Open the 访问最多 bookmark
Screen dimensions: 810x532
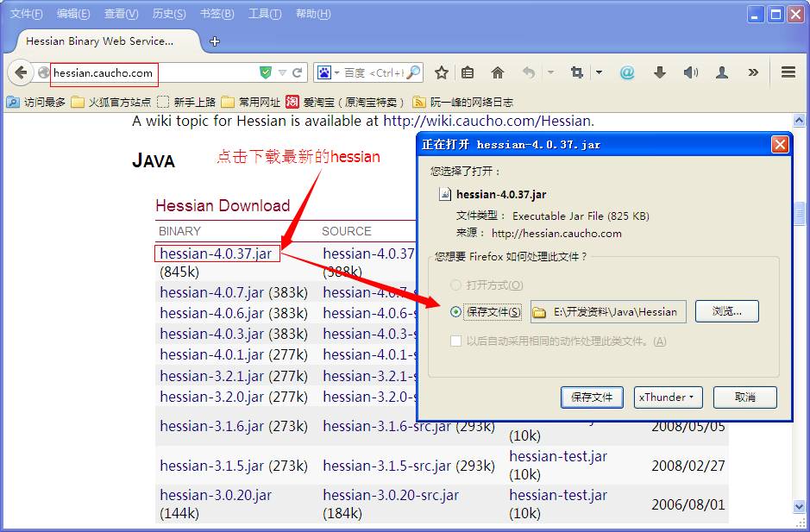[x=35, y=103]
